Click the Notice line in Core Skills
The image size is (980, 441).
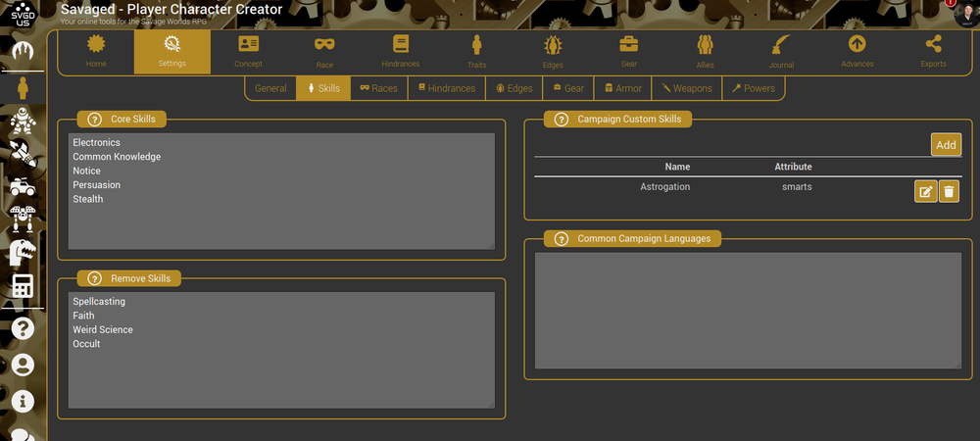[x=86, y=171]
